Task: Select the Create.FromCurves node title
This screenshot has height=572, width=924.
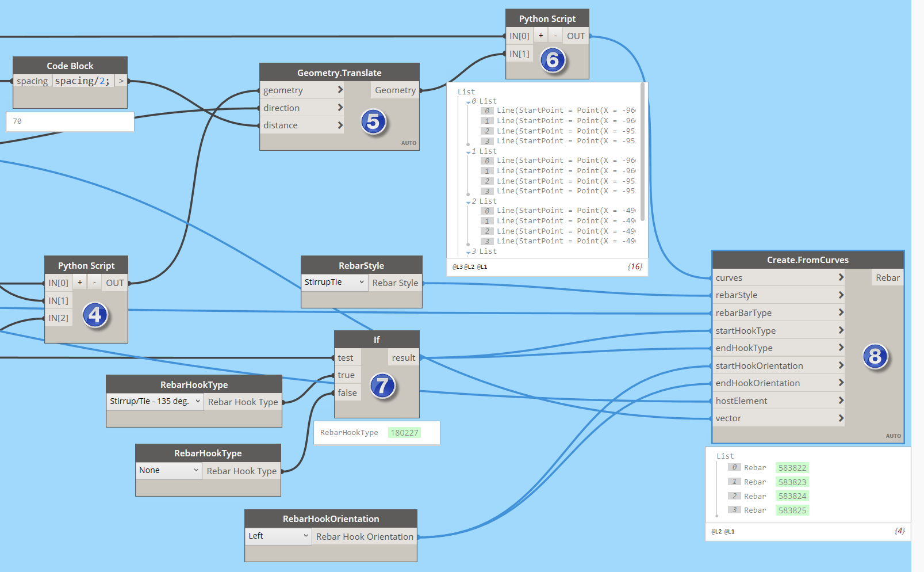Action: 808,260
